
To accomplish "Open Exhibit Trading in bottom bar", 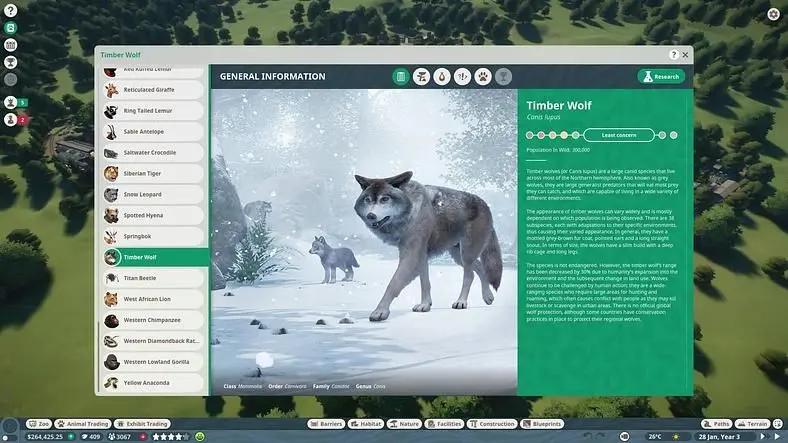I will point(142,424).
